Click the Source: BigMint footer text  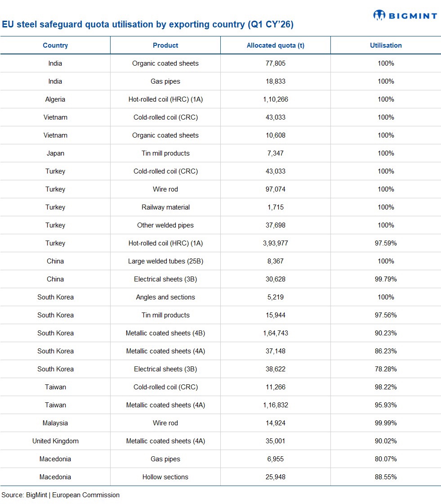click(61, 495)
